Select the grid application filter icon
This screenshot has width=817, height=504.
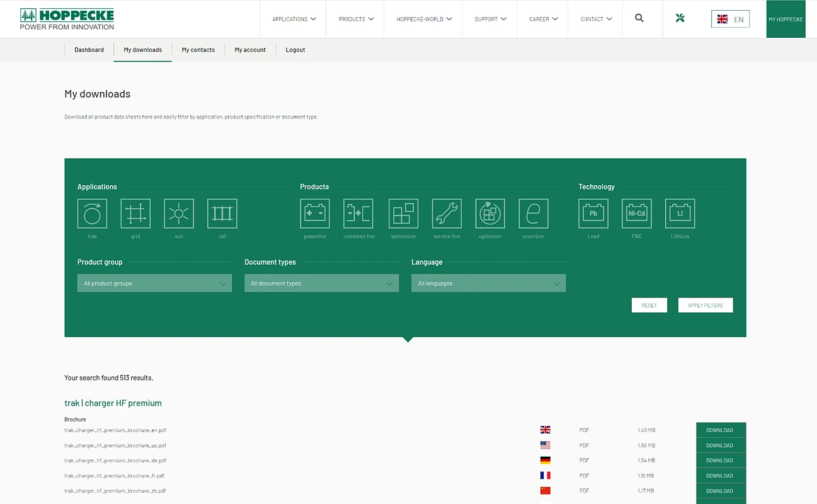point(135,214)
